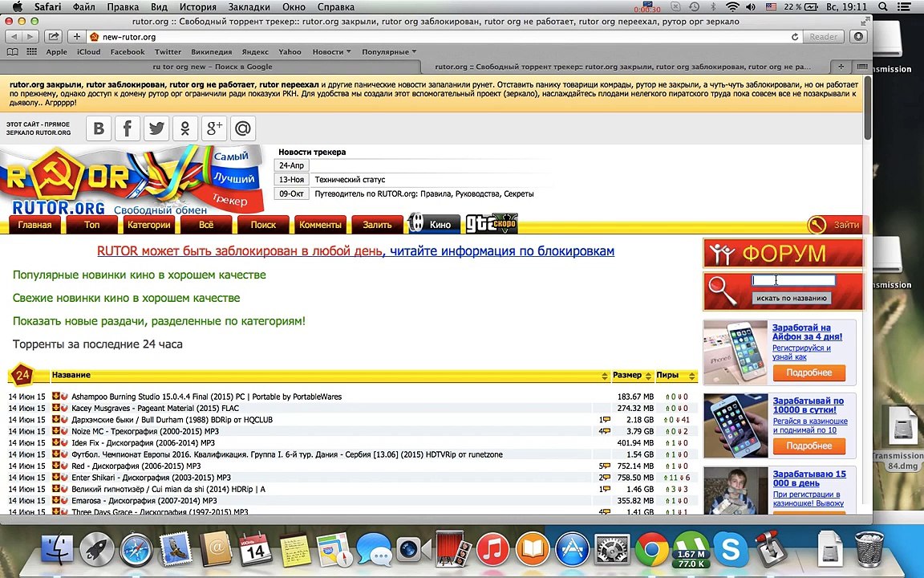
Task: Open the Википедия bookmark
Action: pos(212,52)
